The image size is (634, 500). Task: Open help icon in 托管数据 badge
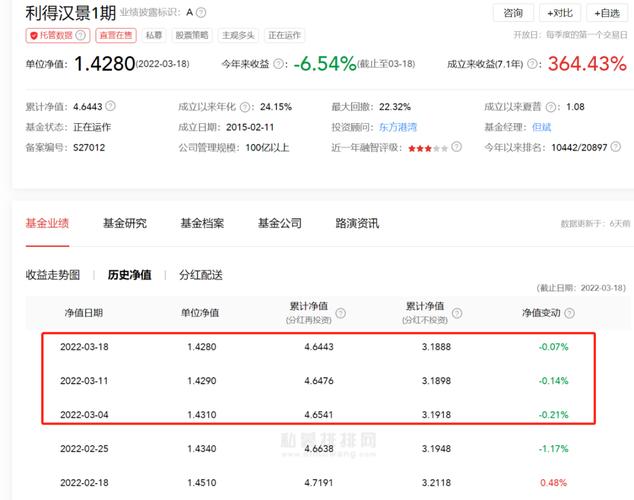click(81, 35)
